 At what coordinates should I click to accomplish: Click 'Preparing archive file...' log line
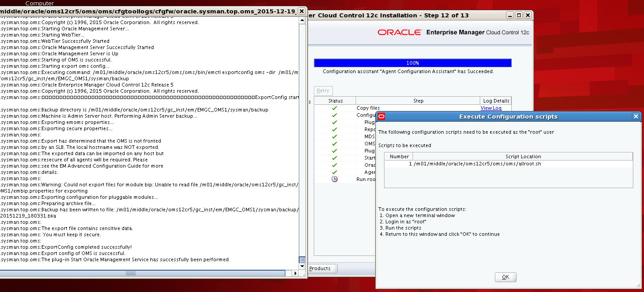tap(68, 203)
